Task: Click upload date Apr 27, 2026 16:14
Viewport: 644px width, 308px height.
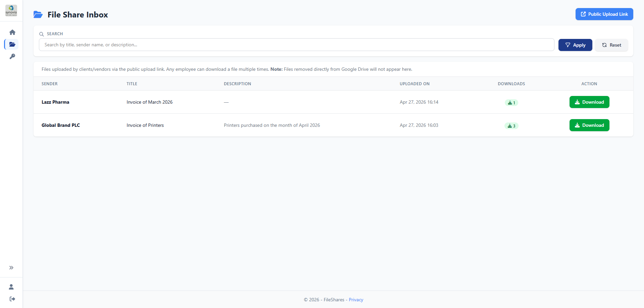Action: (419, 102)
